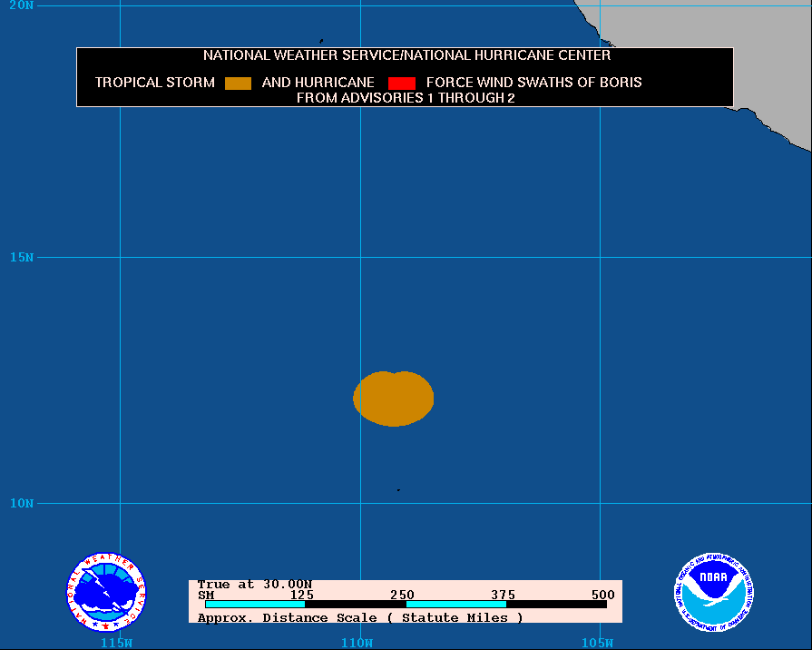Click the 'SM' unit label on scale
Image resolution: width=812 pixels, height=650 pixels.
[x=206, y=596]
